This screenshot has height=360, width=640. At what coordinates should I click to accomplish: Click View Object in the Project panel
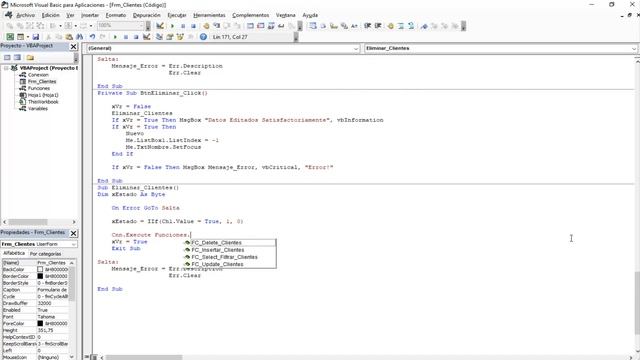[17, 58]
